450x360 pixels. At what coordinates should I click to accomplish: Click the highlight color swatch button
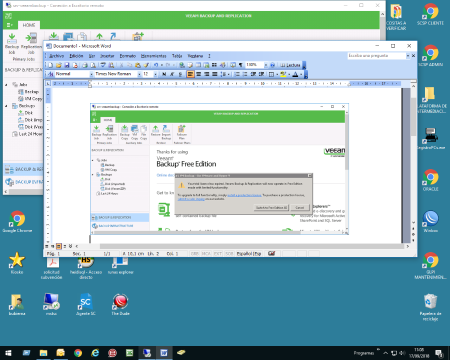point(283,74)
